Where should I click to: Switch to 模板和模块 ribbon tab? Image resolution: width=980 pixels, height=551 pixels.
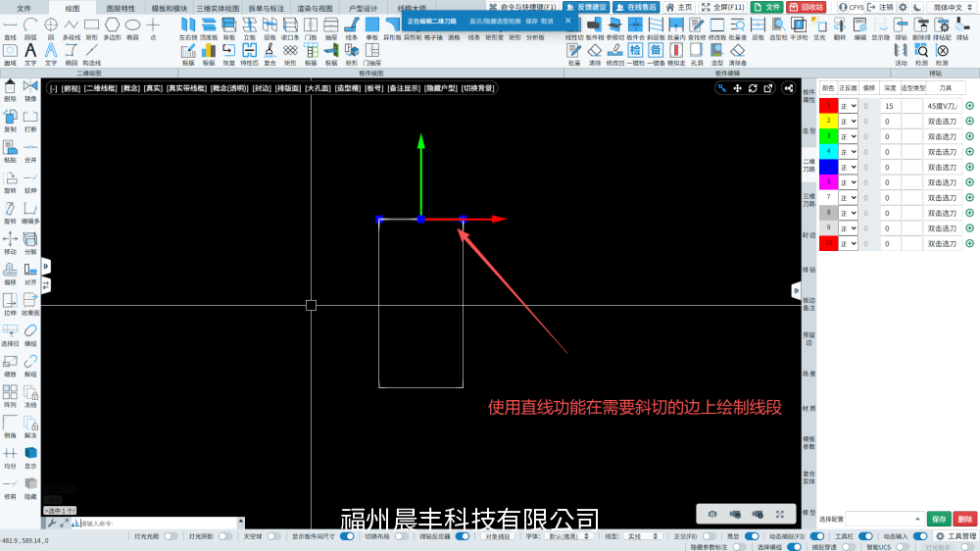pos(170,8)
